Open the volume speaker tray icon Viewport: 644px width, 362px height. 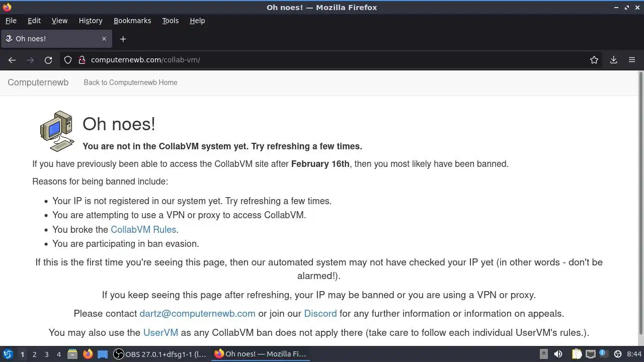coord(558,354)
